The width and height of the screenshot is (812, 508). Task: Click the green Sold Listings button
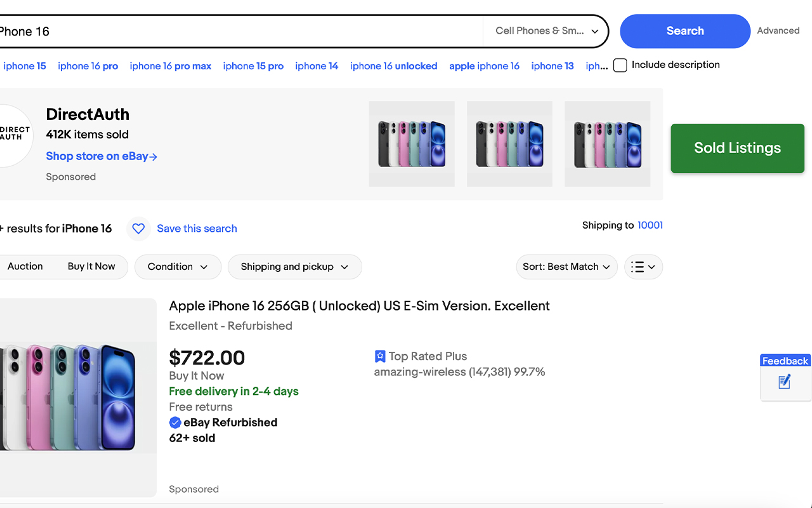coord(737,148)
